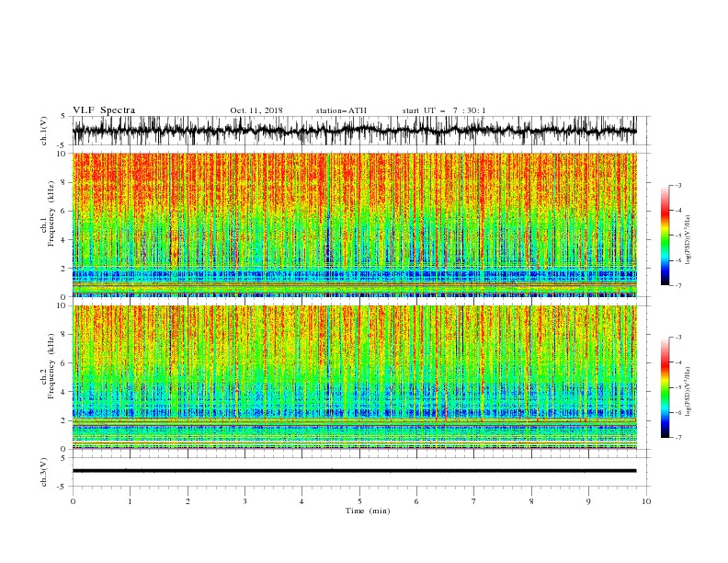Click inside the ch.1 spectrogram panel
Viewport: 728px width, 563px height.
point(354,224)
